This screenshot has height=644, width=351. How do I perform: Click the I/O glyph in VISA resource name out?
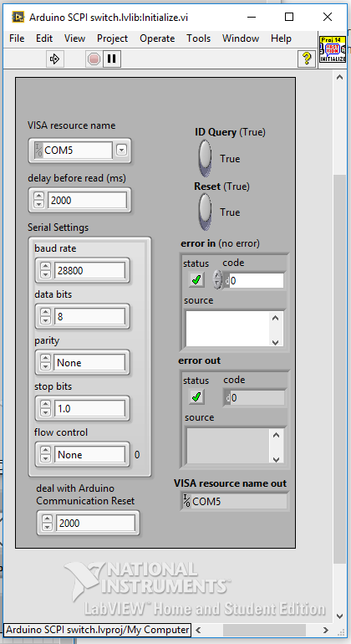tap(186, 501)
